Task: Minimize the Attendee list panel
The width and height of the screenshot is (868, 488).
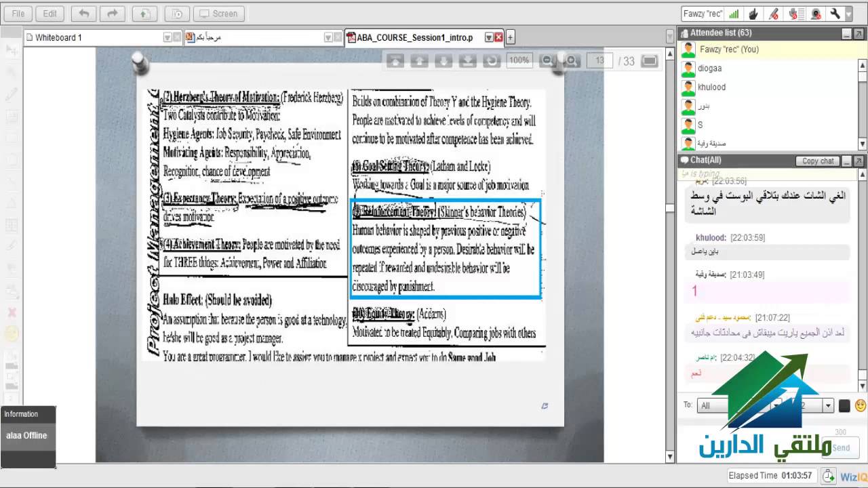Action: point(847,33)
